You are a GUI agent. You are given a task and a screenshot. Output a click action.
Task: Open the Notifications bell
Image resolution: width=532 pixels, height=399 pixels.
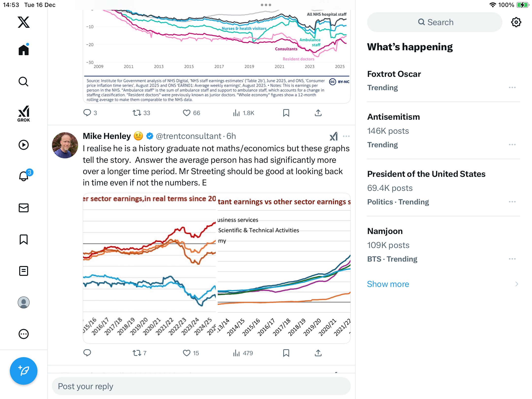24,176
